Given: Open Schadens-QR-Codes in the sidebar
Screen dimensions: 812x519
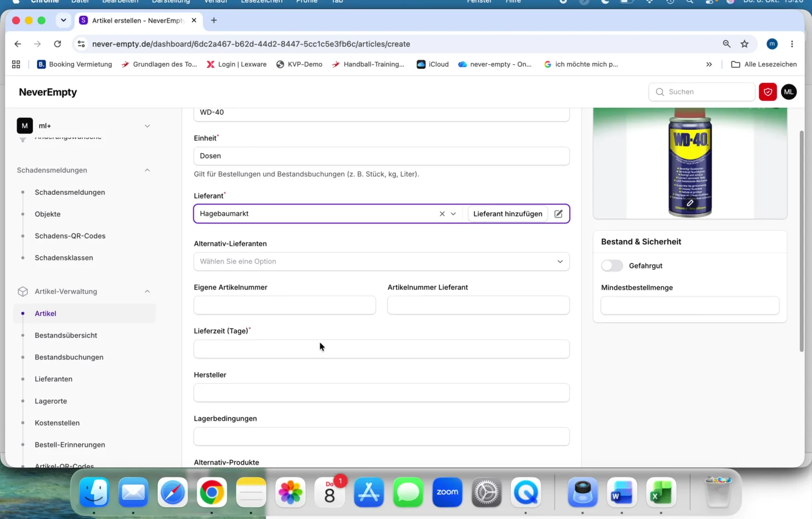Looking at the screenshot, I should (70, 236).
